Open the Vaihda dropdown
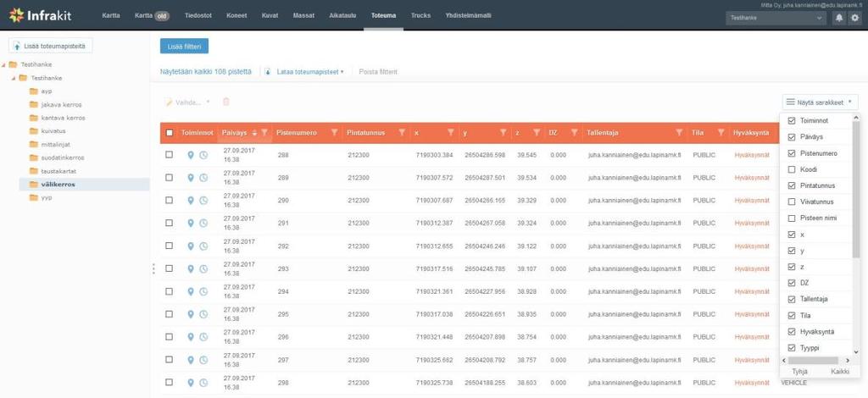Image resolution: width=868 pixels, height=398 pixels. point(187,102)
